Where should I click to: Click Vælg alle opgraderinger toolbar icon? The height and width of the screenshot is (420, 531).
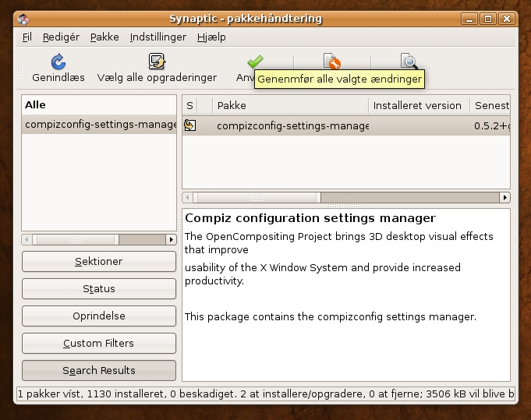157,62
